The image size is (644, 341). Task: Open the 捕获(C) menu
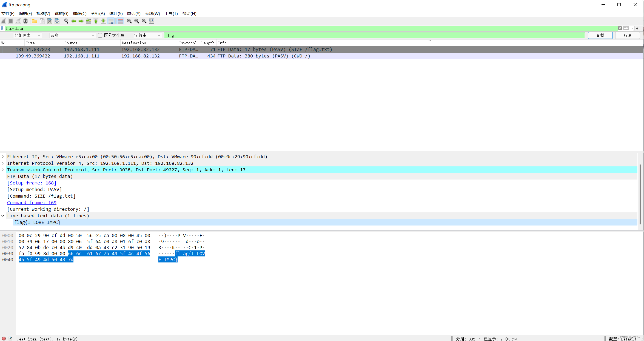click(80, 13)
